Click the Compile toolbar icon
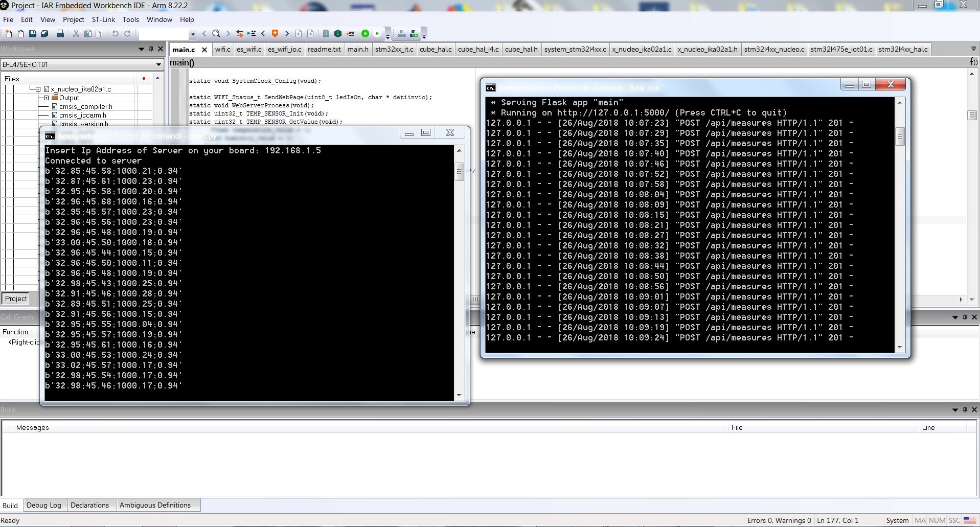The image size is (980, 527). [326, 34]
